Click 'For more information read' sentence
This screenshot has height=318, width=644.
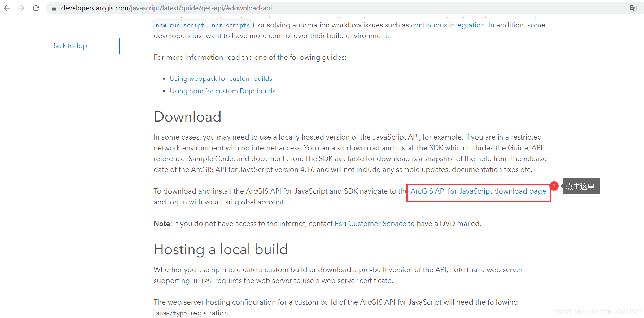point(250,57)
